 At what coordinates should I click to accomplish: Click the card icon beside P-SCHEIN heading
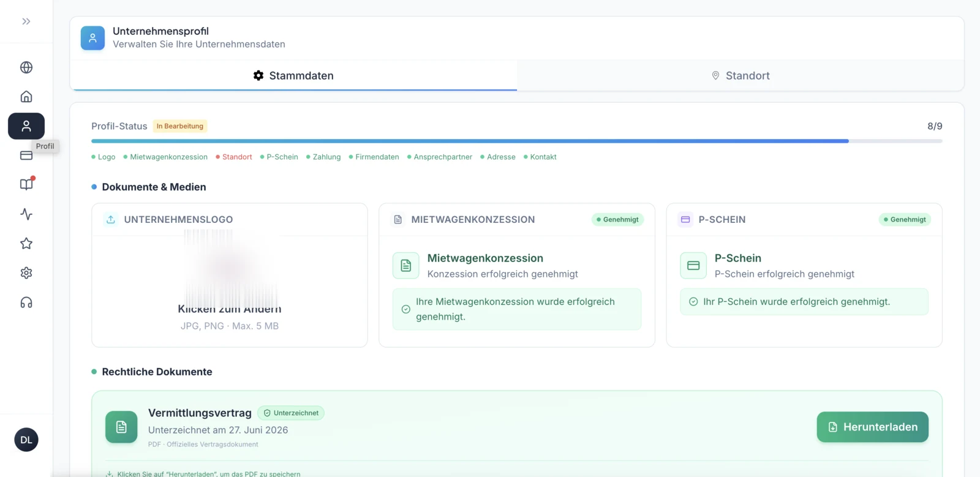coord(685,219)
